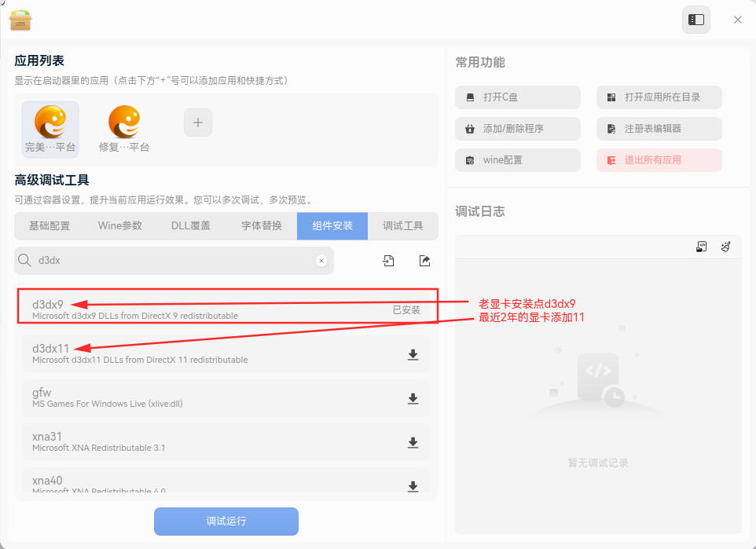Download the xna40 component

[413, 486]
